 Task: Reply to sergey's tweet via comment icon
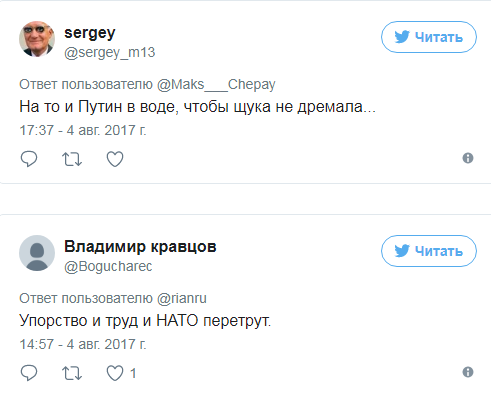pyautogui.click(x=29, y=159)
